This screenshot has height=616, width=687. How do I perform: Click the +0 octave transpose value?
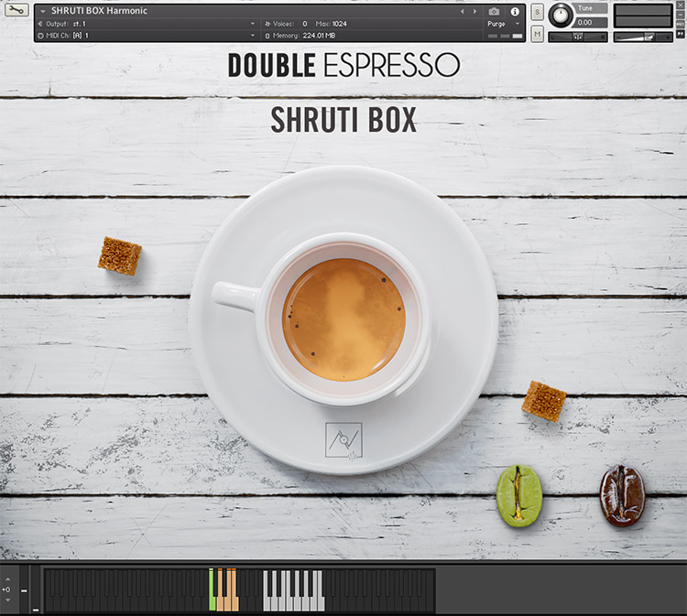click(6, 589)
